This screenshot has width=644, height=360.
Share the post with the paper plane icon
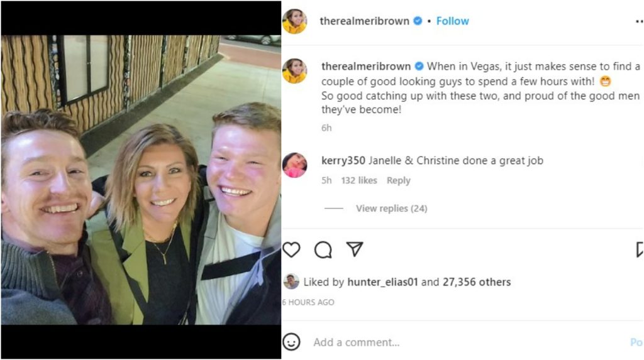click(355, 249)
